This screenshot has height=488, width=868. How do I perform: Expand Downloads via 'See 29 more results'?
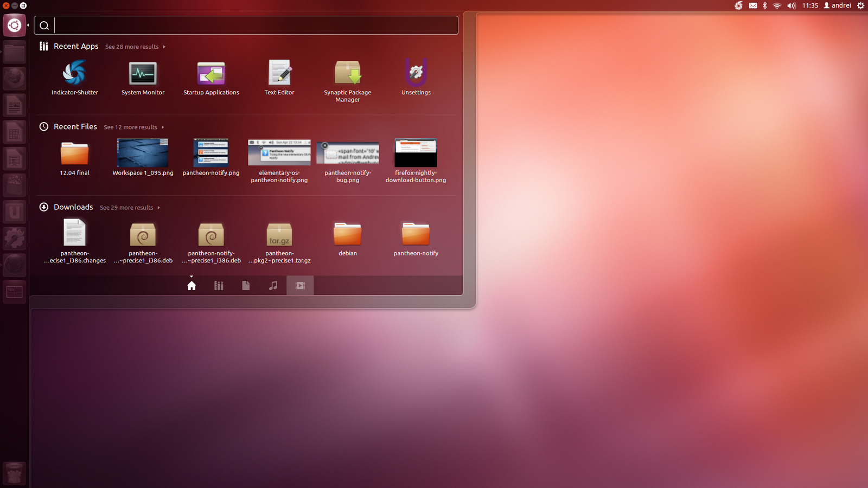126,207
